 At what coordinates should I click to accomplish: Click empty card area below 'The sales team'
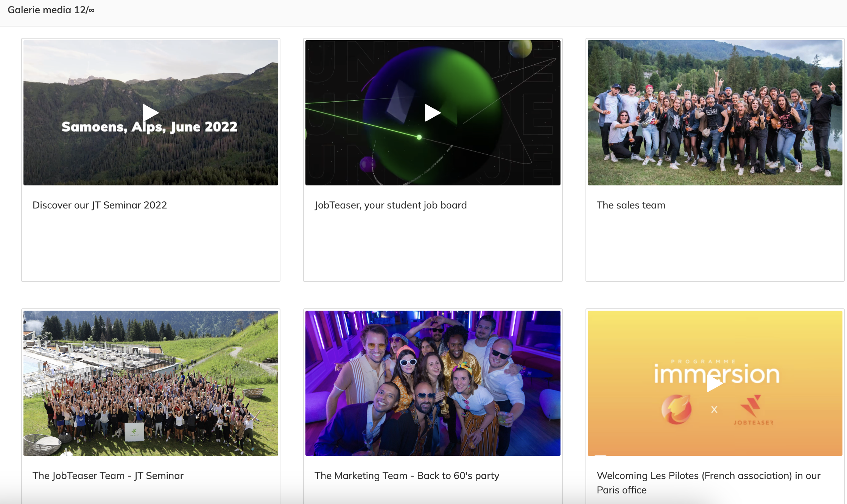(715, 246)
